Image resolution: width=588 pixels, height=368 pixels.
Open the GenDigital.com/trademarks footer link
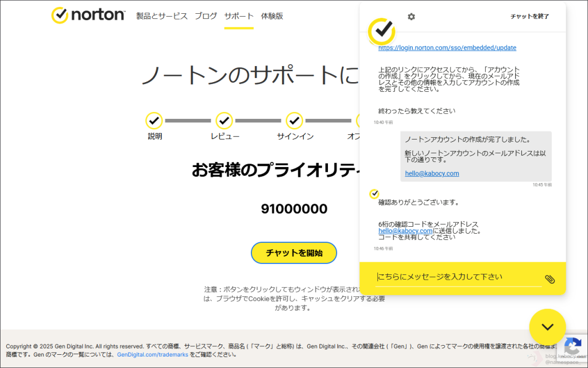[x=153, y=355]
